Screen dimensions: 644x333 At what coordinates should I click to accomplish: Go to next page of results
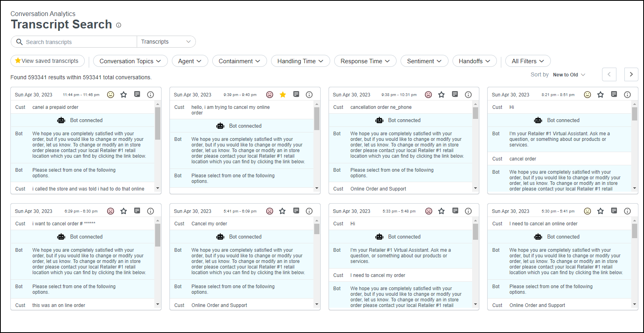click(631, 74)
